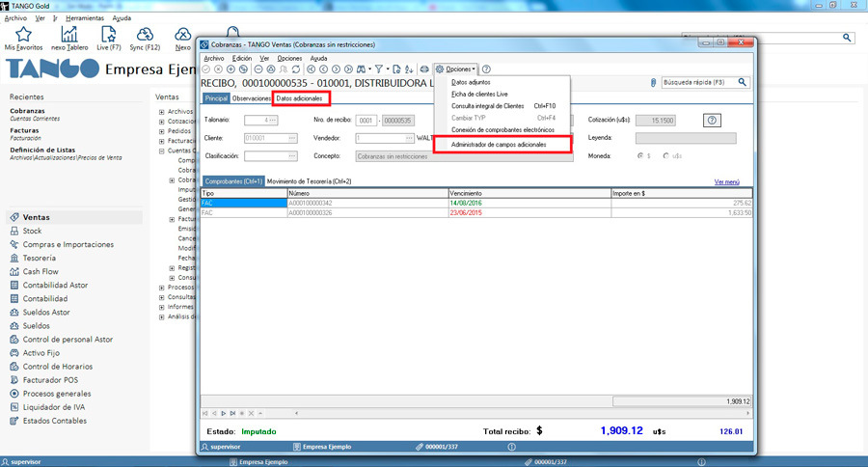Click the Importe en $ column header

[682, 193]
